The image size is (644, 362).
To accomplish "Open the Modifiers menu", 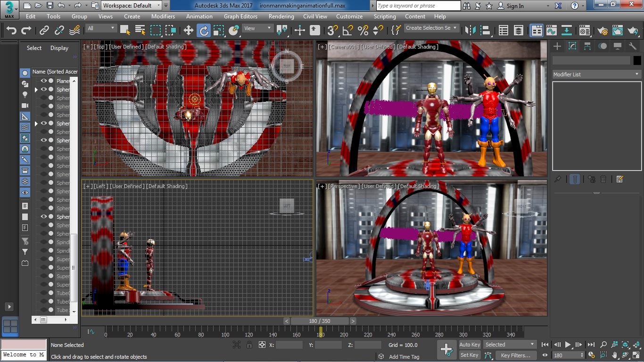I will coord(163,16).
